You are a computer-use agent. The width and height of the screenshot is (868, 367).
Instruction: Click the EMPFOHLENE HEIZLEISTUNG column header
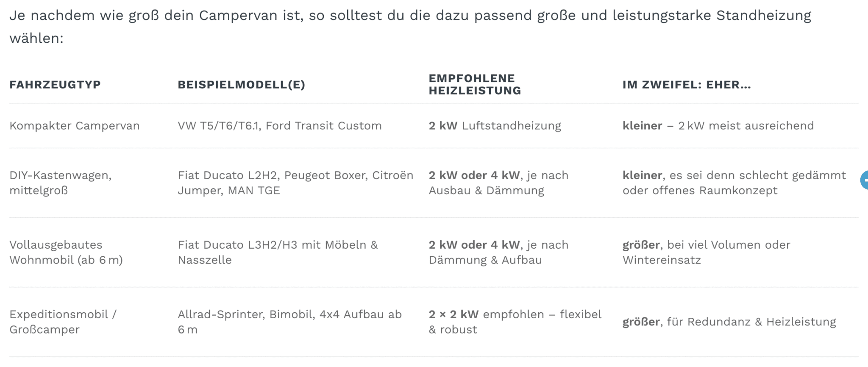coord(475,84)
